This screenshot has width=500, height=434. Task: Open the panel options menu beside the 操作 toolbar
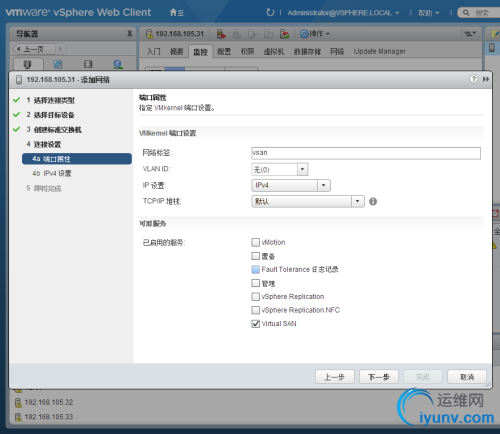(470, 33)
